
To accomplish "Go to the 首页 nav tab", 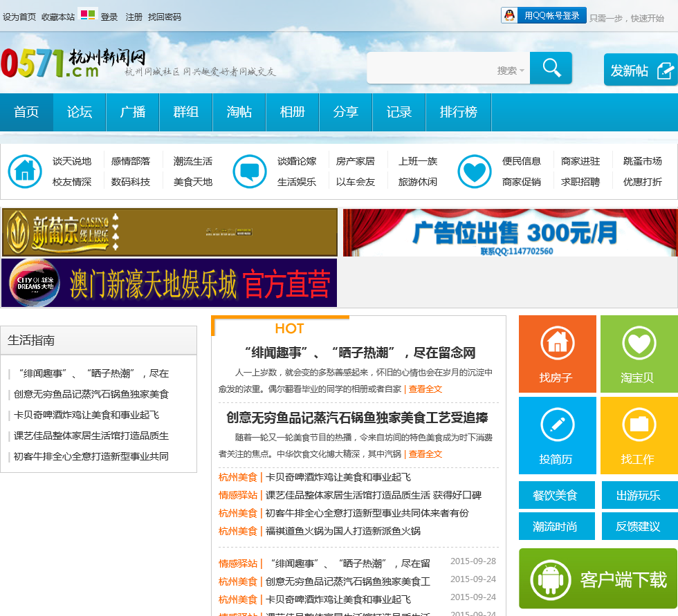I will coord(26,112).
